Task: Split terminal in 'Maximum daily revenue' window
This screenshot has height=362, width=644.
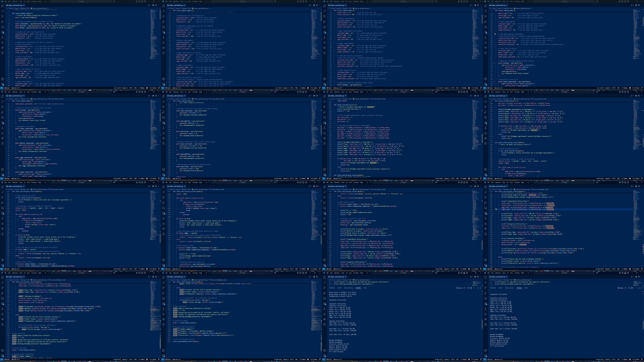Action: [468, 288]
